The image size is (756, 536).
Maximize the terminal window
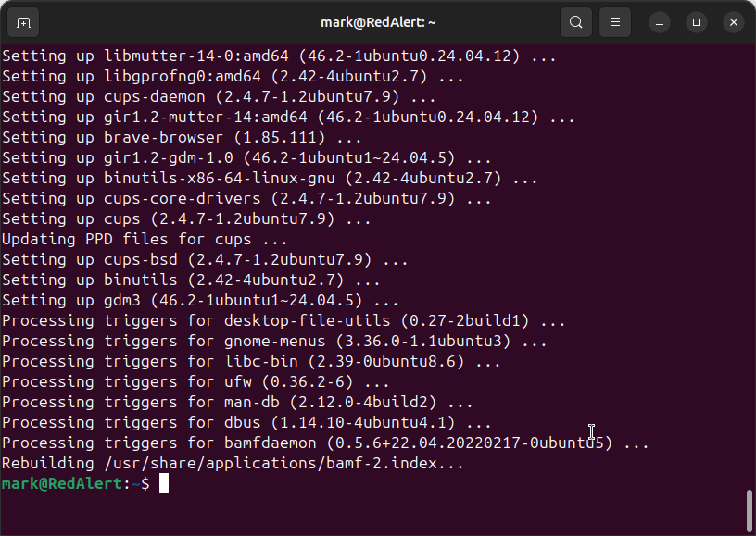[697, 21]
